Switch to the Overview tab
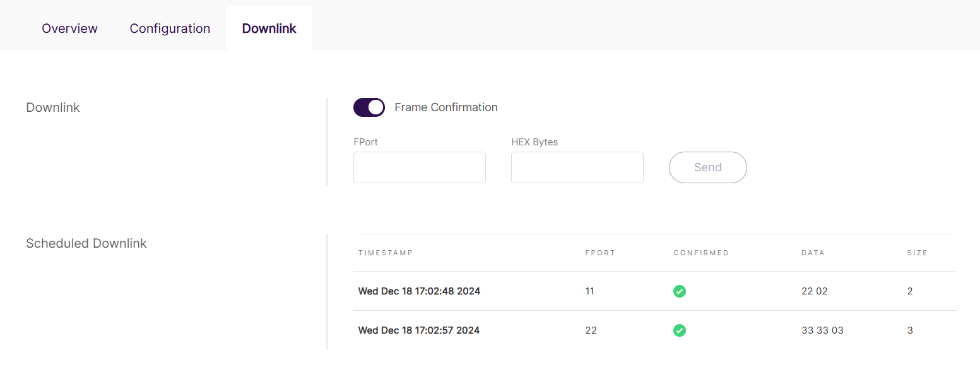The image size is (980, 381). [x=69, y=28]
